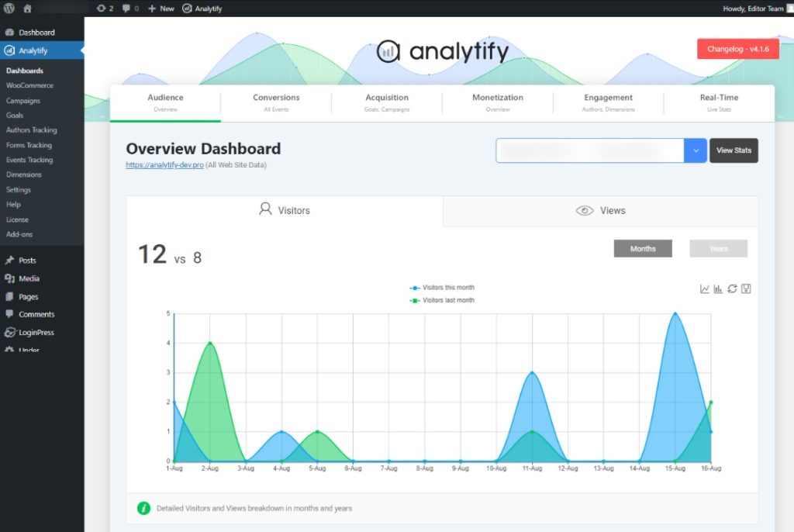This screenshot has width=794, height=532.
Task: Switch to the Conversions tab
Action: pos(276,103)
